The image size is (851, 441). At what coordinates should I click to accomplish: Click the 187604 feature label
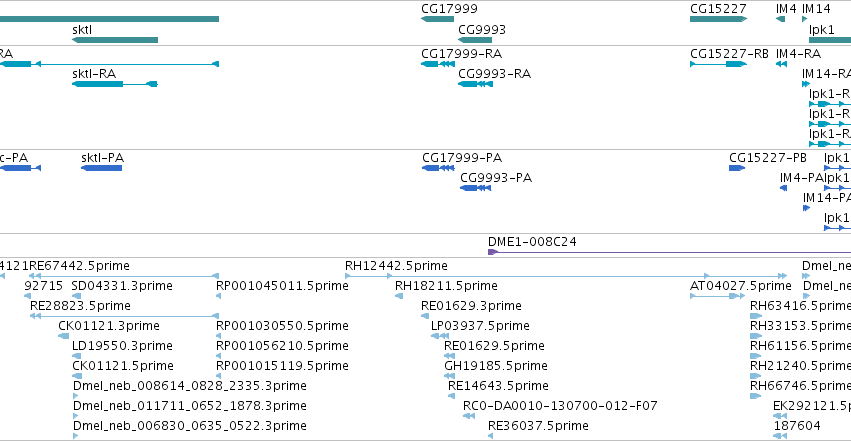coord(797,426)
